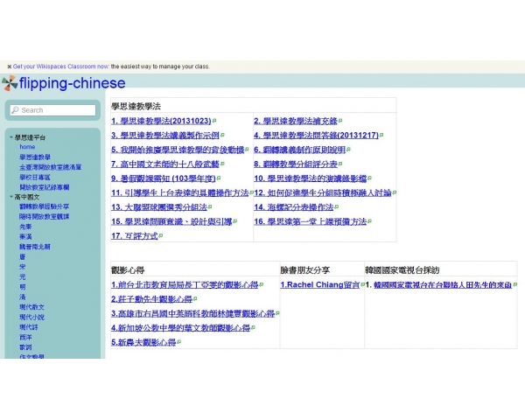Open 1.Rachel Chiang留言 link

pyautogui.click(x=320, y=285)
